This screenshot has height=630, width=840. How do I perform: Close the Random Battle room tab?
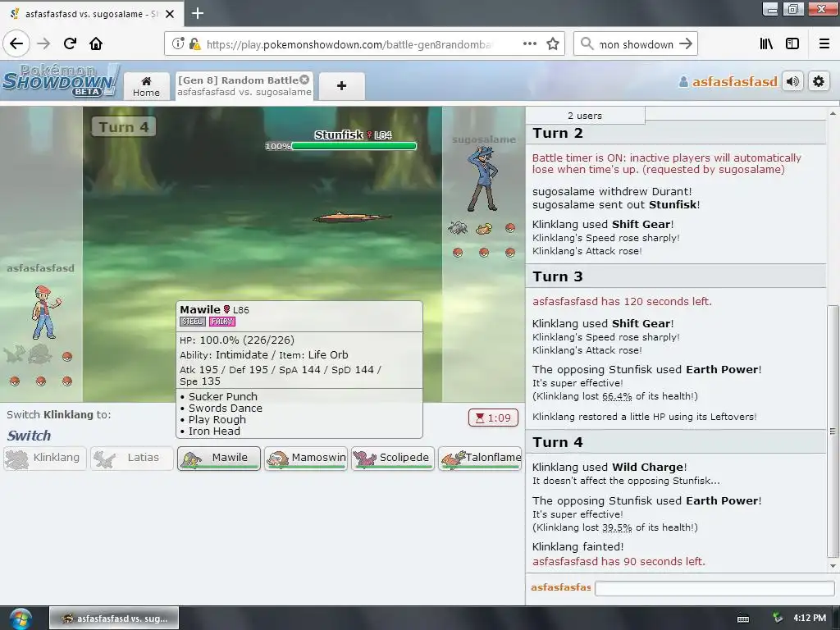coord(304,80)
